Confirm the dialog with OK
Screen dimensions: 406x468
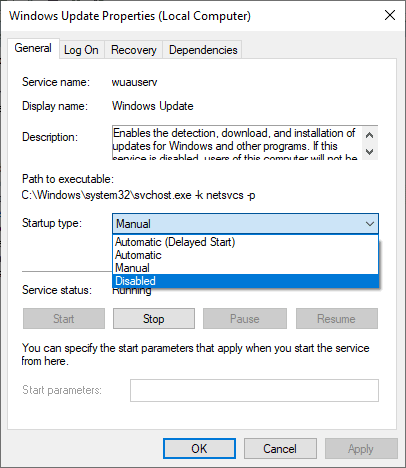(199, 449)
